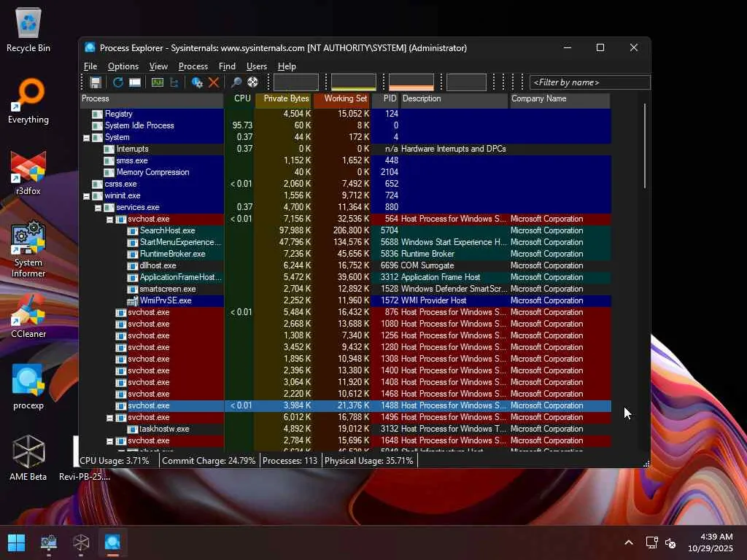Screen dimensions: 747x560
Task: Click the red X Kill Process icon
Action: coord(214,82)
